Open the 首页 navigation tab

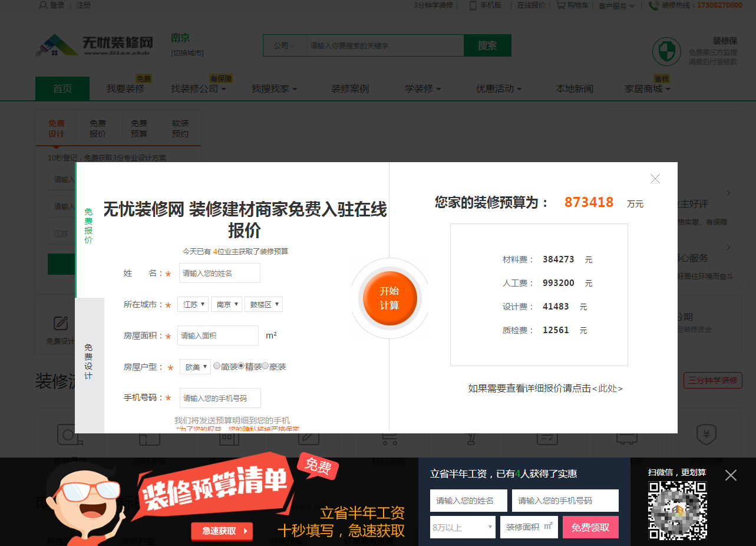pos(62,88)
